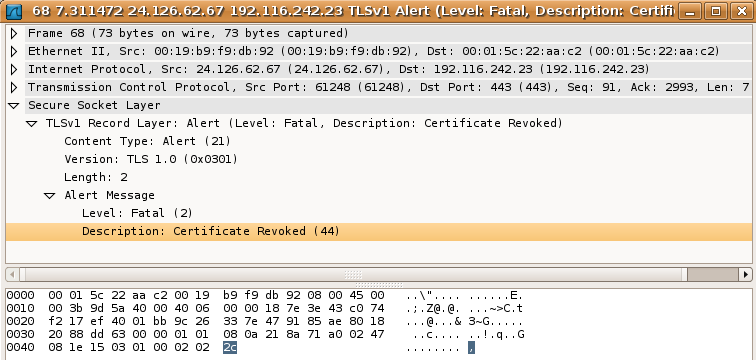Viewport: 756px width, 360px height.
Task: Select the Alert Message label
Action: click(109, 195)
